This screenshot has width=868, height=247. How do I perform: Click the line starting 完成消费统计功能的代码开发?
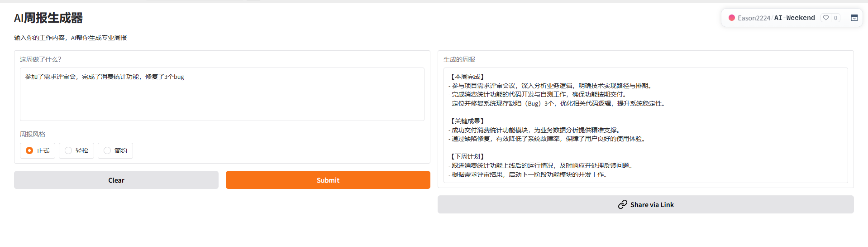[x=539, y=95]
